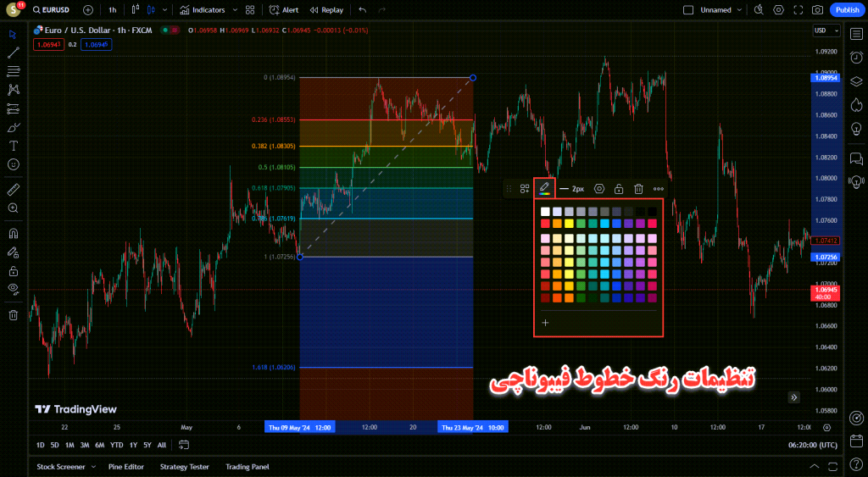
Task: Open the Unnamed layout dropdown
Action: 721,10
